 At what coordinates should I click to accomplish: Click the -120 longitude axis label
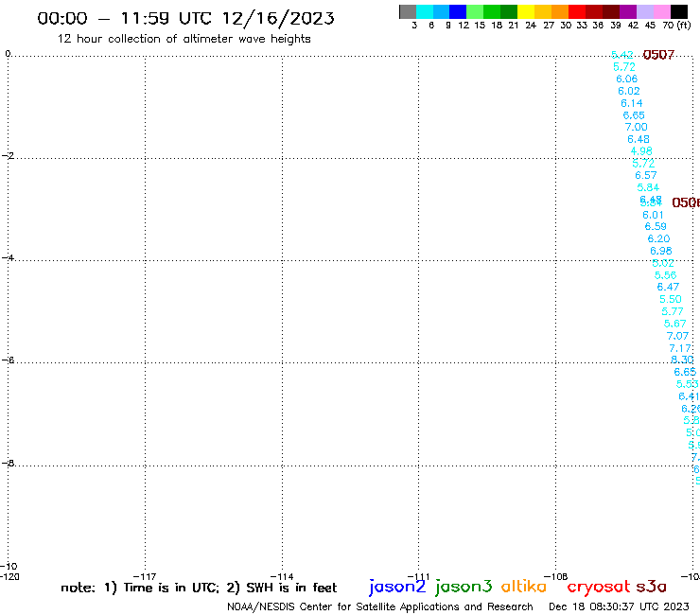click(9, 576)
